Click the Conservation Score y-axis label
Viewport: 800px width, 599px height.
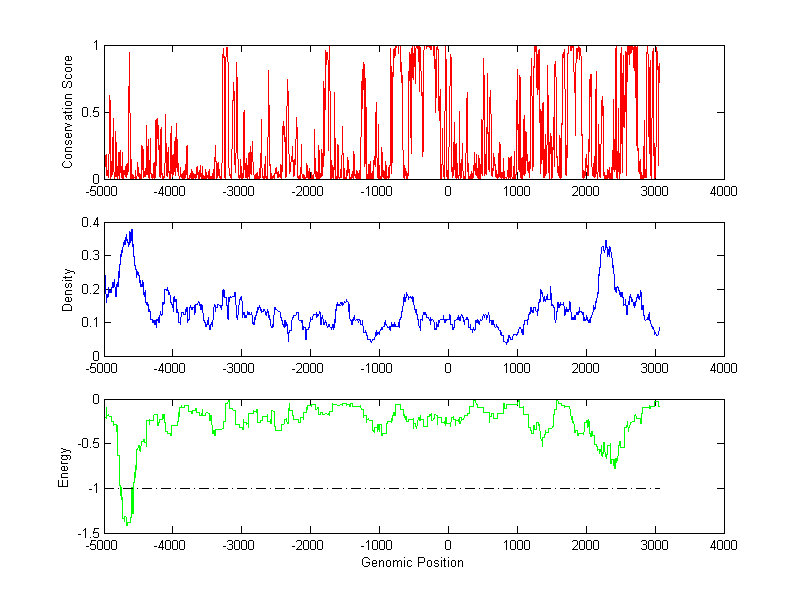pos(68,112)
